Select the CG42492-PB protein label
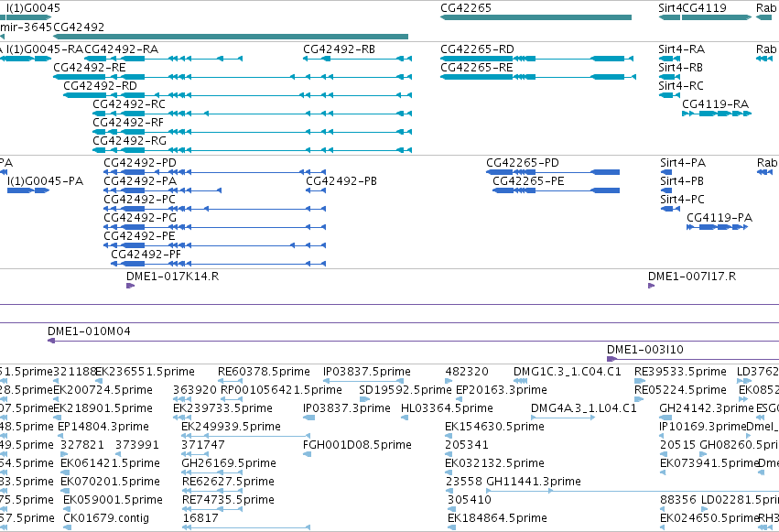The image size is (779, 532). pos(341,181)
